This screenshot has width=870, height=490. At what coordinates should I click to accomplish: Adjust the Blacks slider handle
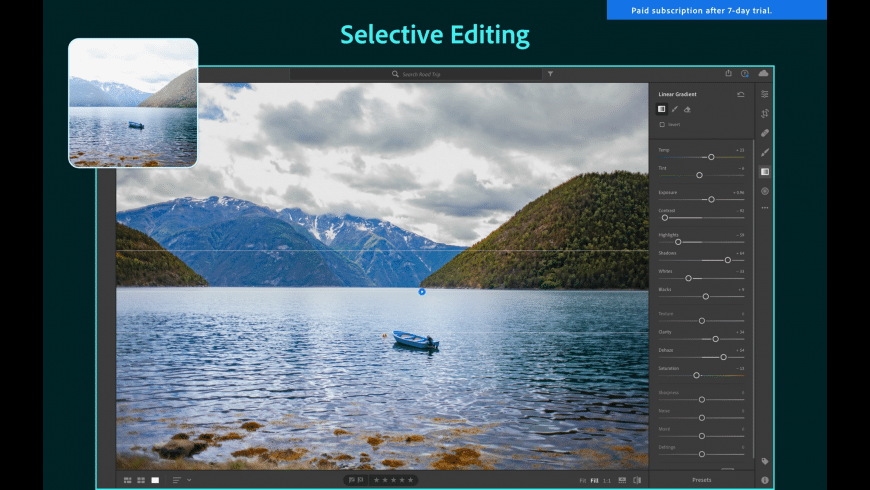coord(706,296)
